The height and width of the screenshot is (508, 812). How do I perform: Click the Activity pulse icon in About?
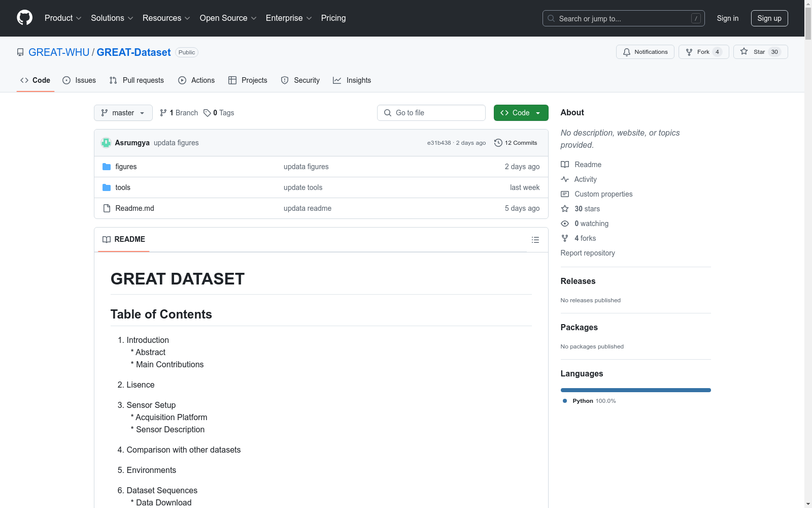565,179
